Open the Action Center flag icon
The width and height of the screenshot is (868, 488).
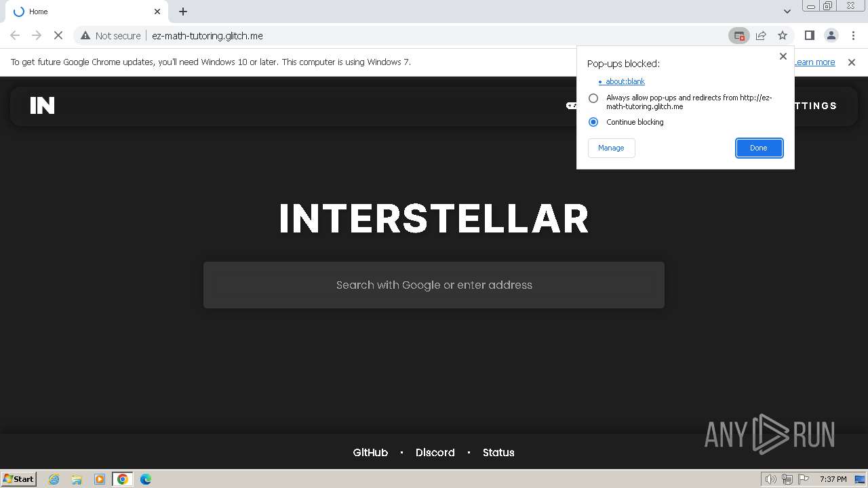tap(804, 479)
